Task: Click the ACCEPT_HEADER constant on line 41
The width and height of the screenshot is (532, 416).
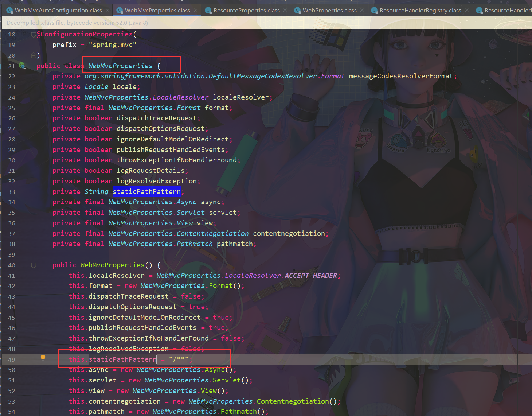Action: pos(311,276)
